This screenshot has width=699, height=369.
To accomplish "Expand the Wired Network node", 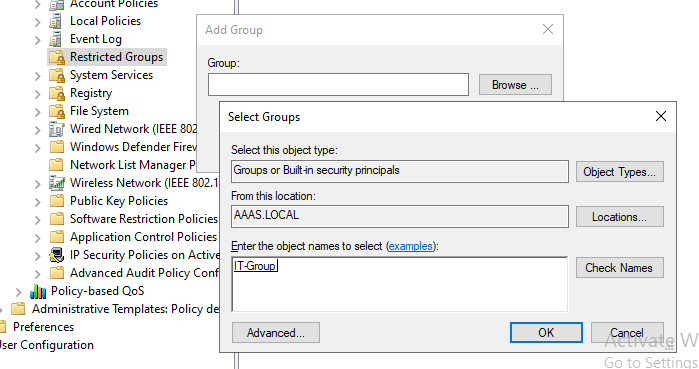I will tap(38, 130).
